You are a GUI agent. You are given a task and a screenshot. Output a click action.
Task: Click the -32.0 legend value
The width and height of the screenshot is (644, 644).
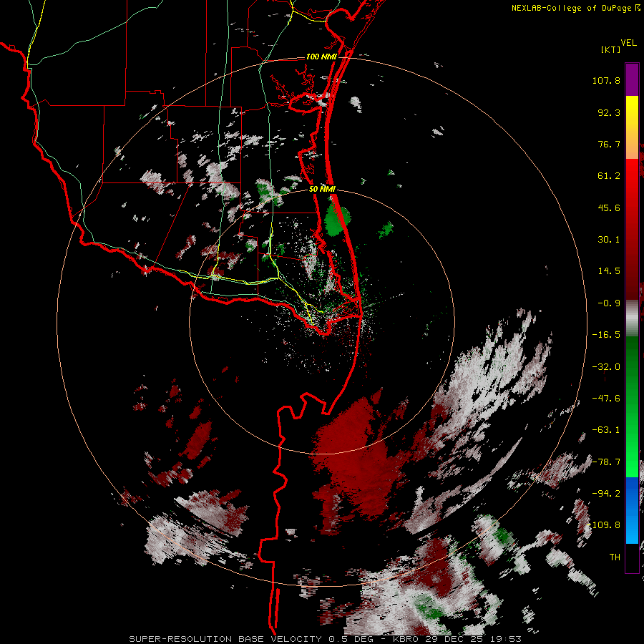tap(606, 367)
